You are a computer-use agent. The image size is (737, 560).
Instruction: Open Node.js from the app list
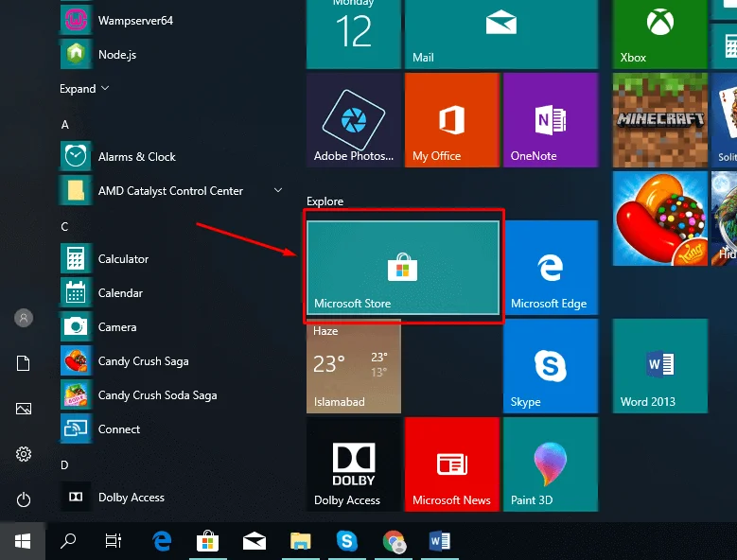(171, 55)
